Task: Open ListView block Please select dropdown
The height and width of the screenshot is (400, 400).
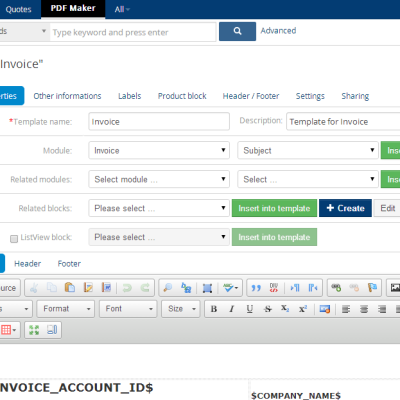Action: click(159, 237)
